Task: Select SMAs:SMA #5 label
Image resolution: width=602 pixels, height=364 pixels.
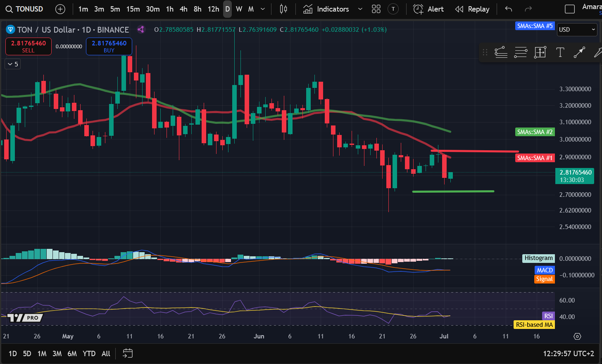Action: click(535, 26)
